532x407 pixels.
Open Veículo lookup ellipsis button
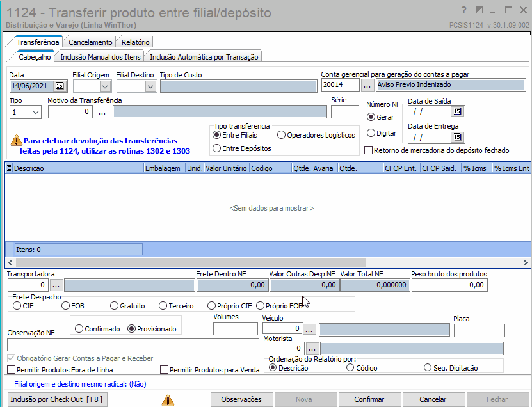point(309,329)
